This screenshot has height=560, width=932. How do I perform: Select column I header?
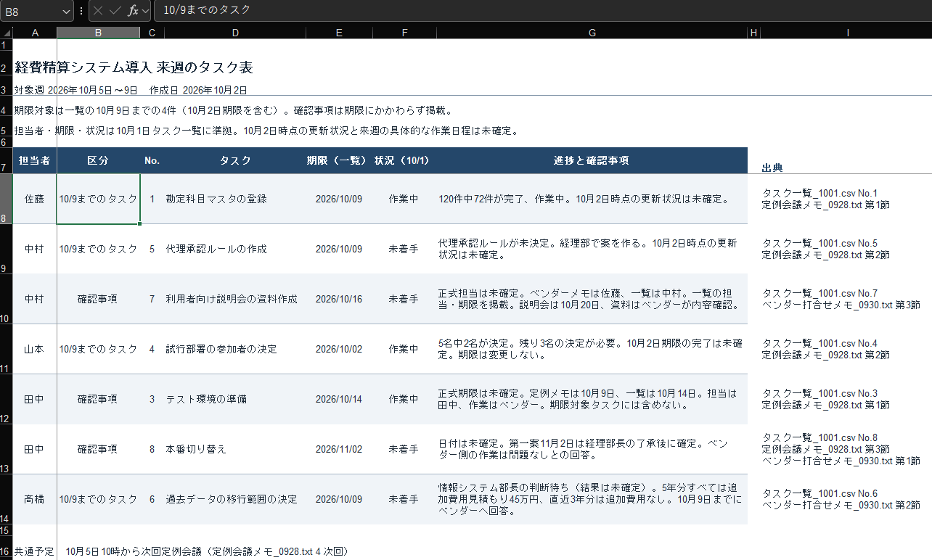pyautogui.click(x=846, y=33)
